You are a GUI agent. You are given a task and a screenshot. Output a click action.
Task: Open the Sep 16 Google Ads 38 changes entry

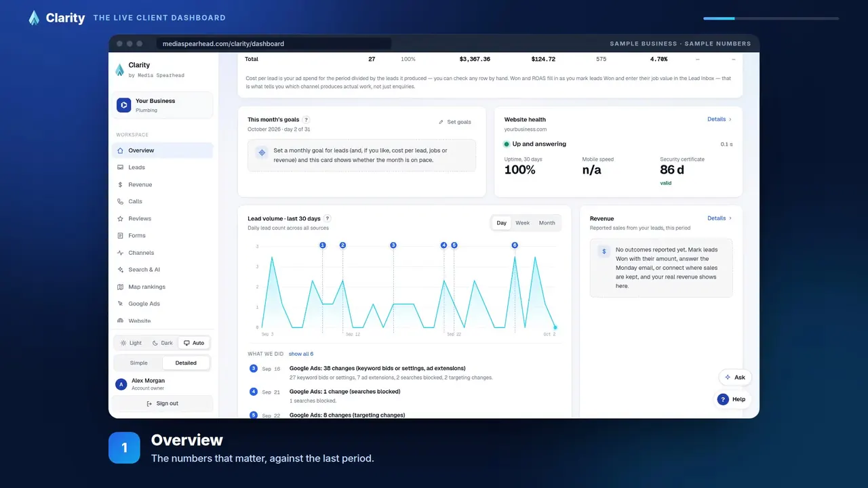point(405,373)
